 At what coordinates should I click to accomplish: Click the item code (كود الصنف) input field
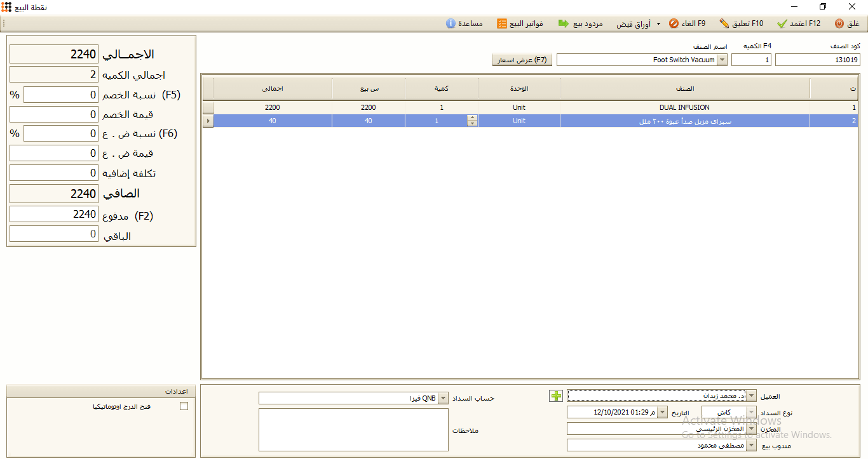(817, 60)
